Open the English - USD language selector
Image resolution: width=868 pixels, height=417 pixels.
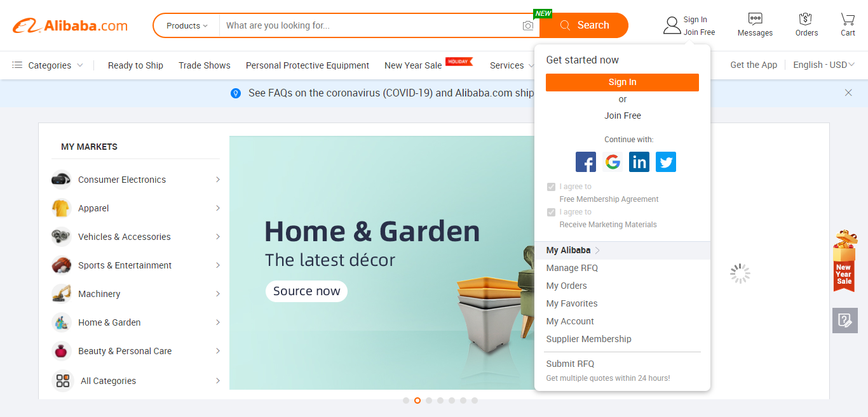click(x=824, y=65)
